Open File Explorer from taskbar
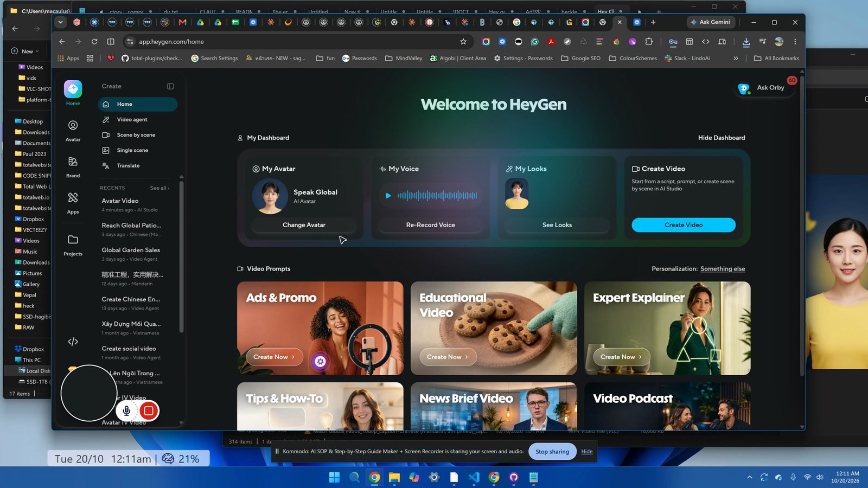 [x=394, y=477]
